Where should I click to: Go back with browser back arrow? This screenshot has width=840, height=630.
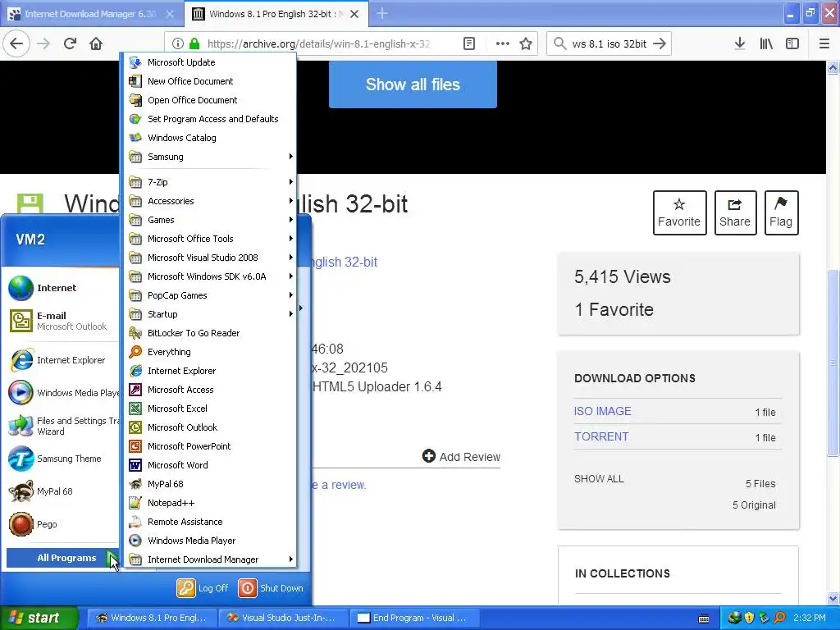pyautogui.click(x=16, y=43)
